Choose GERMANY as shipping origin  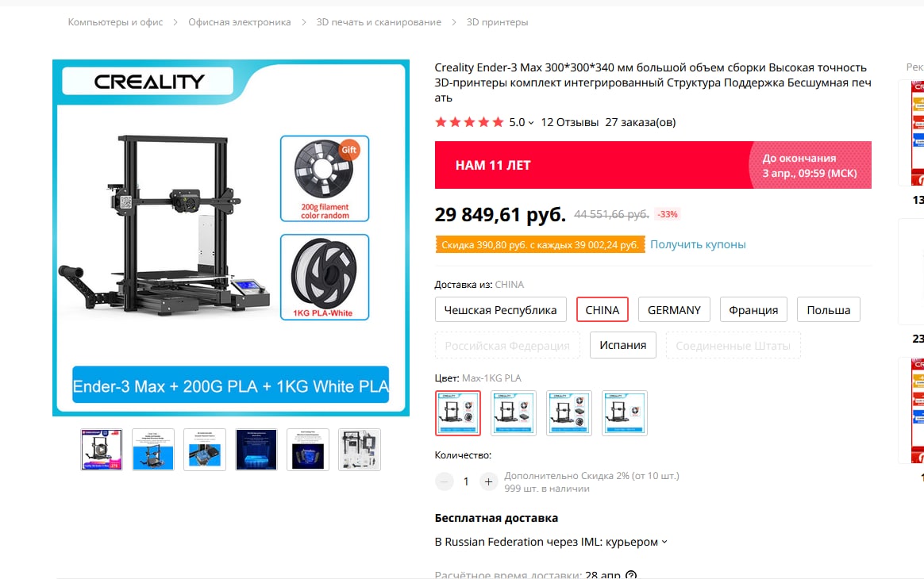pyautogui.click(x=674, y=310)
